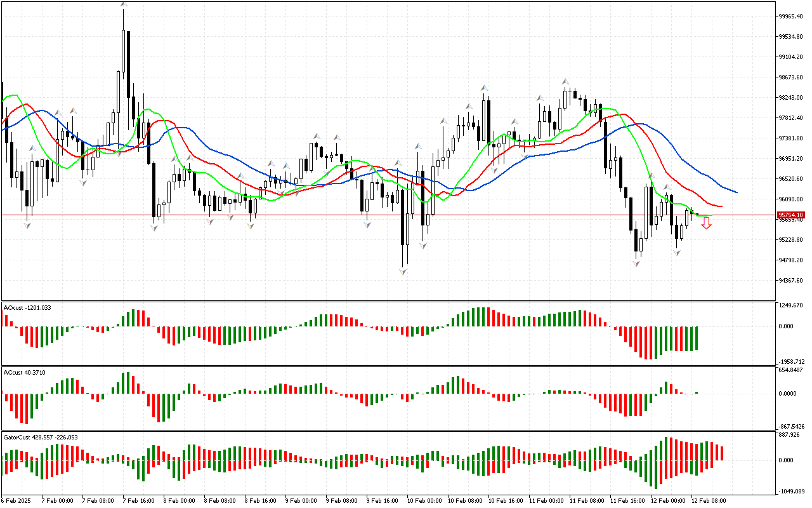The height and width of the screenshot is (508, 812).
Task: Click price level 99534.80 on the scale
Action: [x=792, y=37]
